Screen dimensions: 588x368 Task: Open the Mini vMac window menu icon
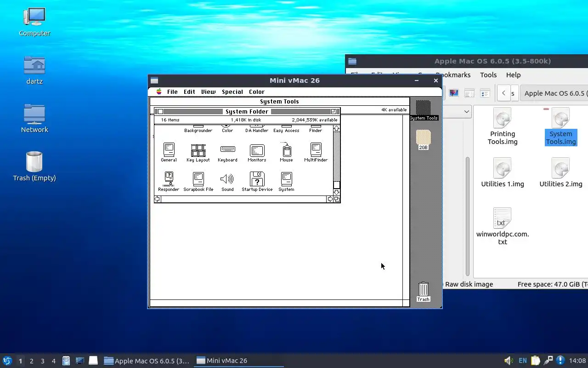(154, 80)
